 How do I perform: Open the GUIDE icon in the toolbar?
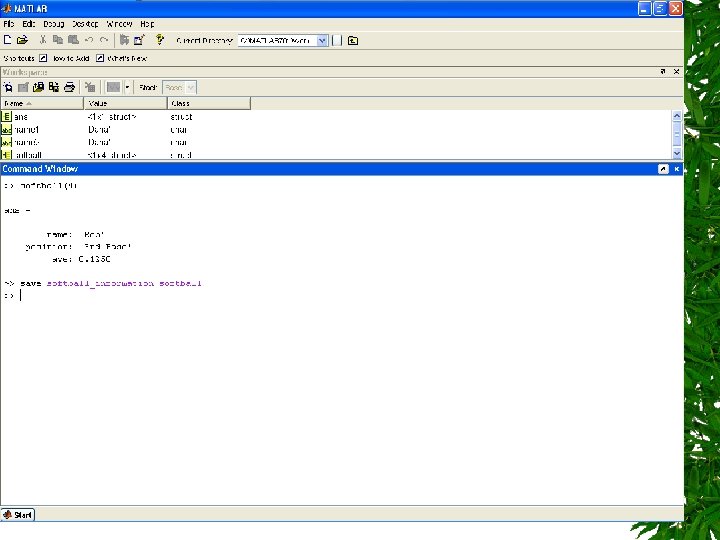pos(140,40)
